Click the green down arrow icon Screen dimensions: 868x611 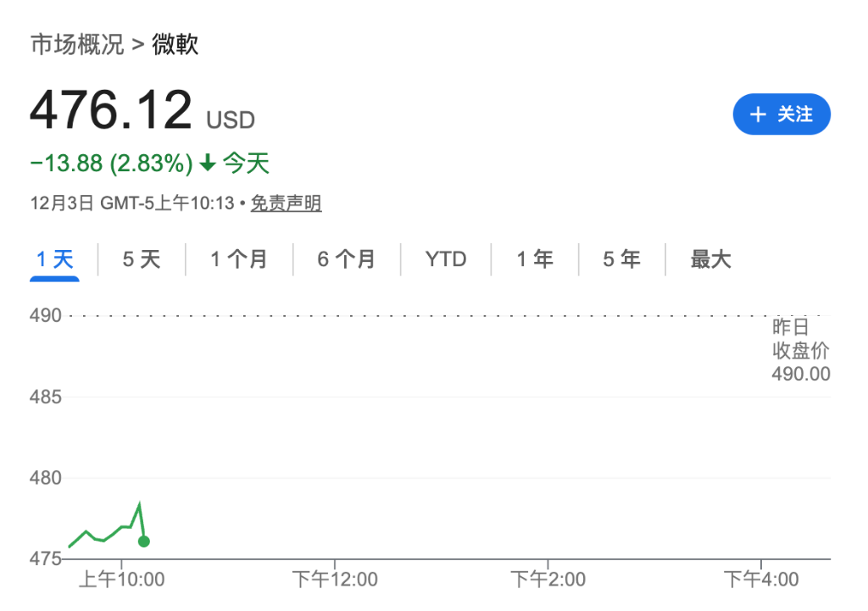[208, 164]
